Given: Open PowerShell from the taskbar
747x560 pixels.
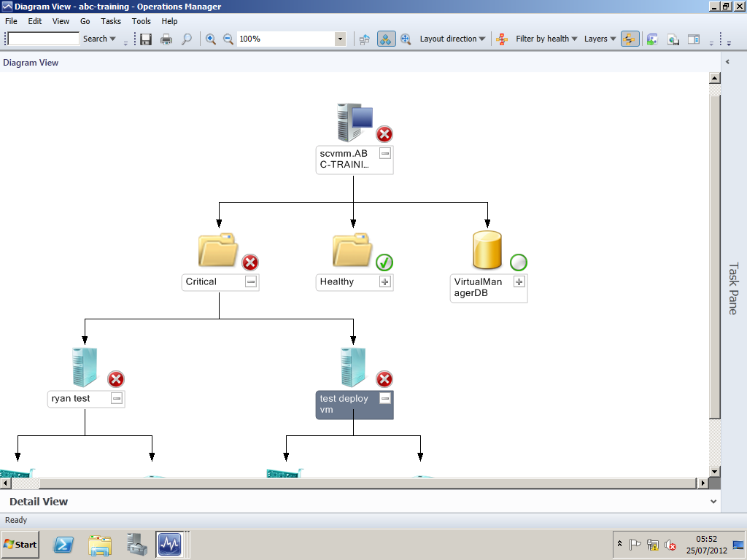Looking at the screenshot, I should coord(63,544).
